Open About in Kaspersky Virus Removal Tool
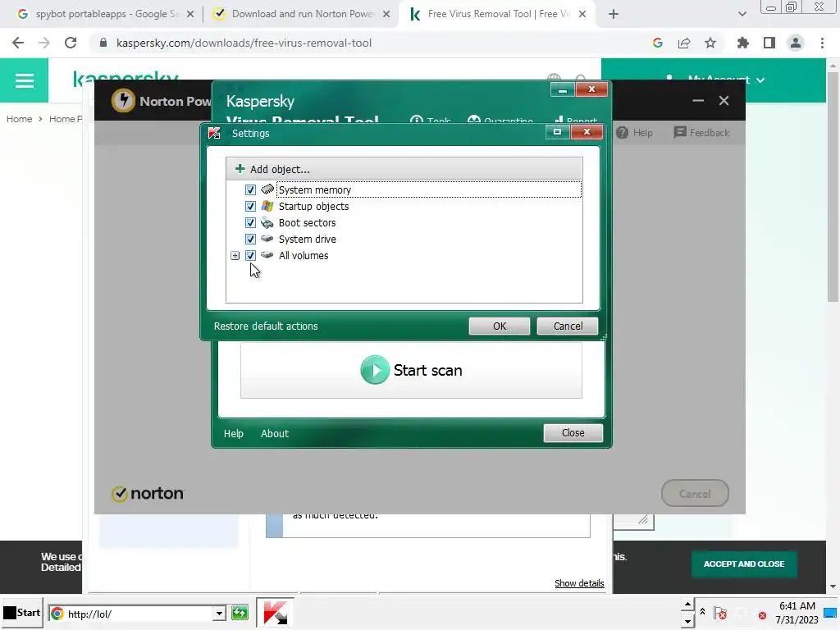This screenshot has width=840, height=630. click(275, 433)
